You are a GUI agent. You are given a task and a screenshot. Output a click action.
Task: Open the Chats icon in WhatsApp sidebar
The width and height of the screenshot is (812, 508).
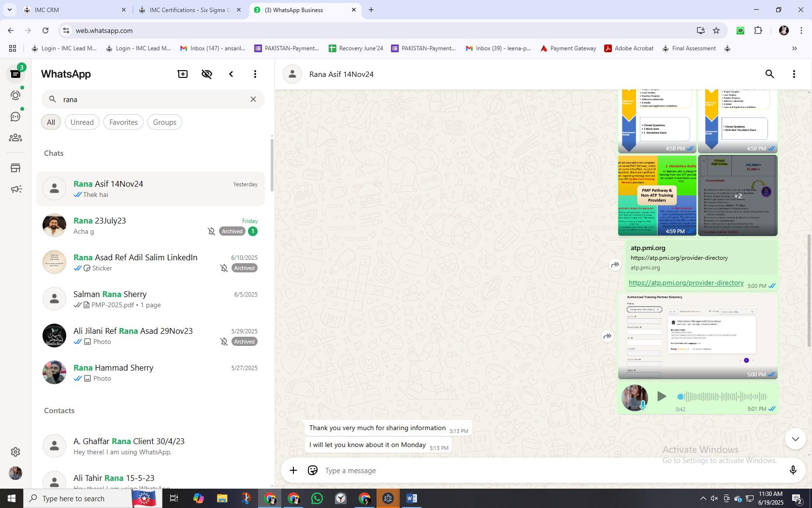coord(15,74)
